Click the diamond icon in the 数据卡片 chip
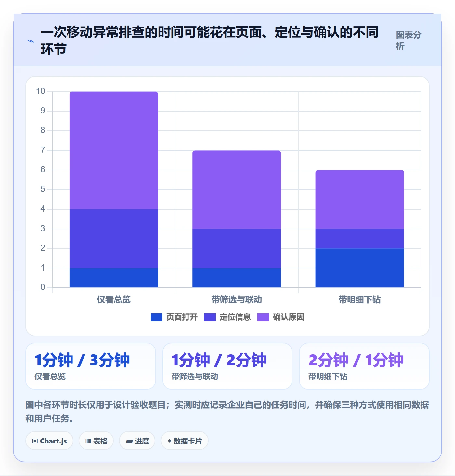 169,441
